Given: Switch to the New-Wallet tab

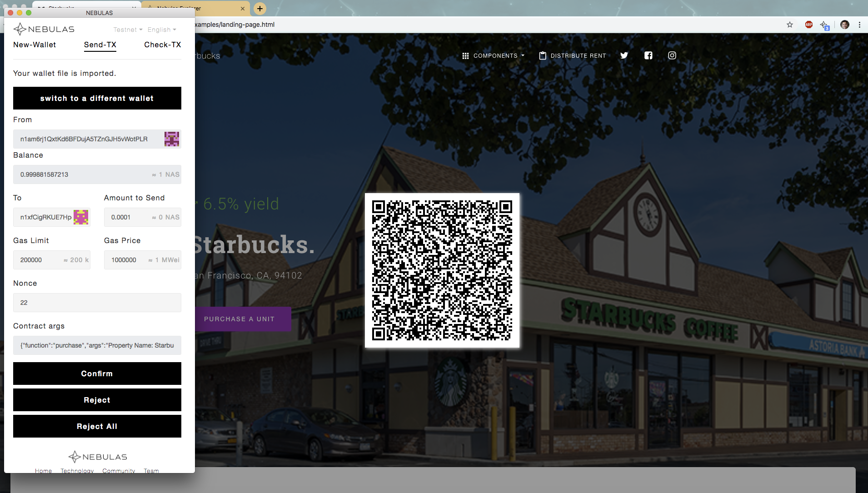Looking at the screenshot, I should (x=35, y=45).
